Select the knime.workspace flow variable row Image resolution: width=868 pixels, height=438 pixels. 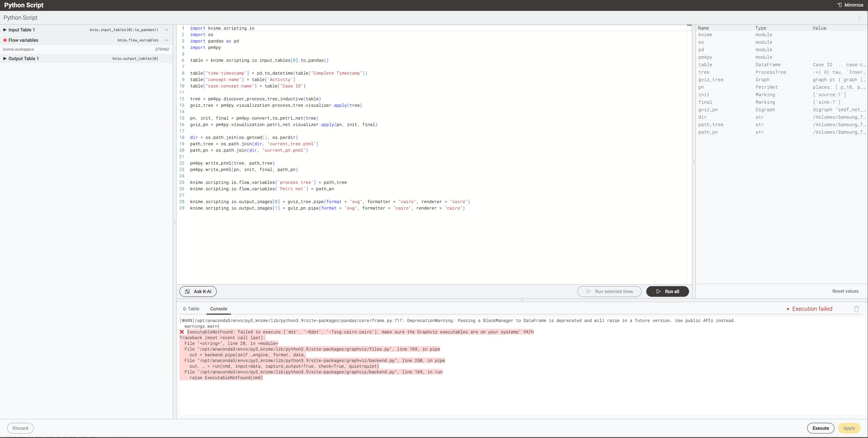click(x=45, y=49)
